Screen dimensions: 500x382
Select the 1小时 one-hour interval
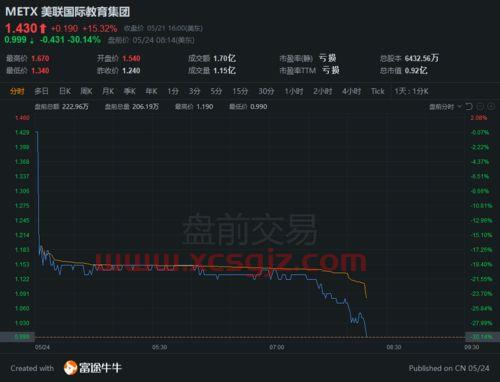(x=294, y=91)
